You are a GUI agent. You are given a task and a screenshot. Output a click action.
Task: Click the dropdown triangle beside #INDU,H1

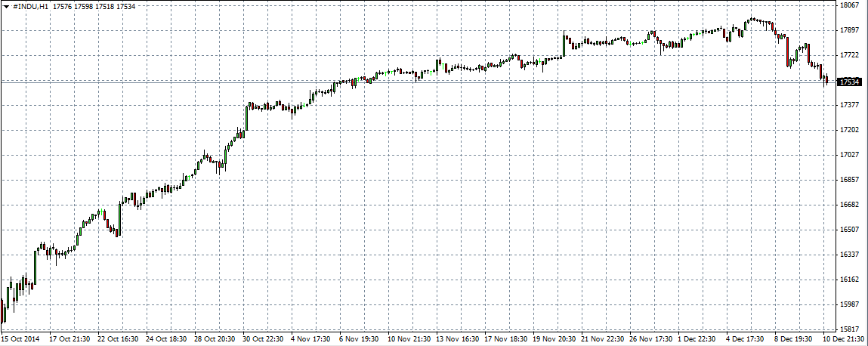click(6, 7)
